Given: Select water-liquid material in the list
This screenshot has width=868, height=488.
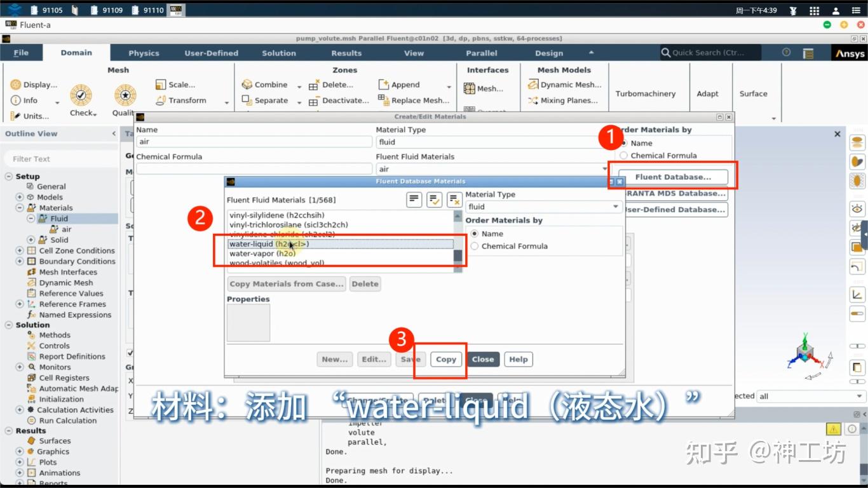Looking at the screenshot, I should click(x=341, y=244).
